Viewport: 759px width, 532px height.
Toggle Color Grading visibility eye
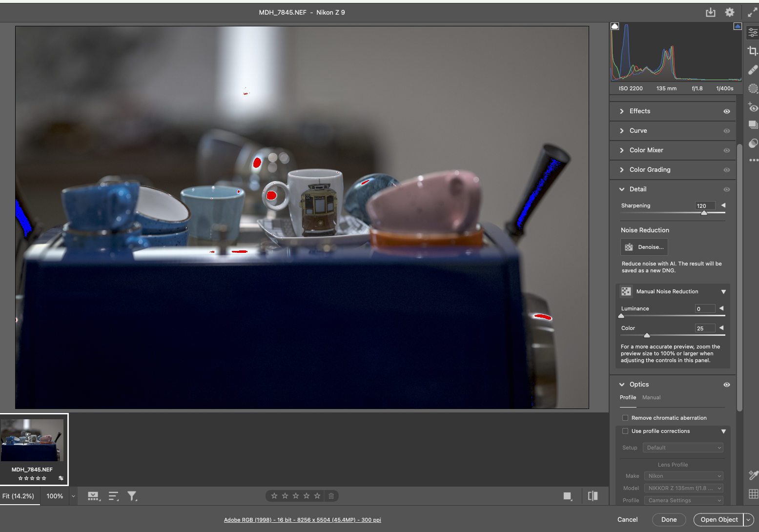coord(727,170)
